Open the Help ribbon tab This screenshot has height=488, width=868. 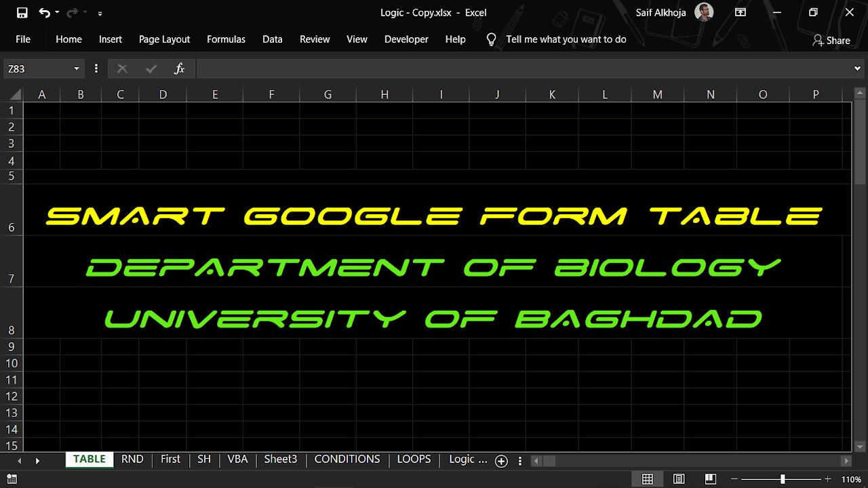(455, 39)
